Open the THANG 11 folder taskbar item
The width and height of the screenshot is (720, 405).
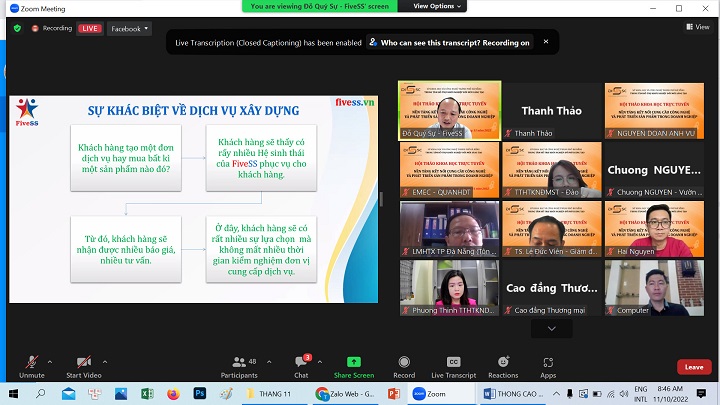pyautogui.click(x=268, y=394)
